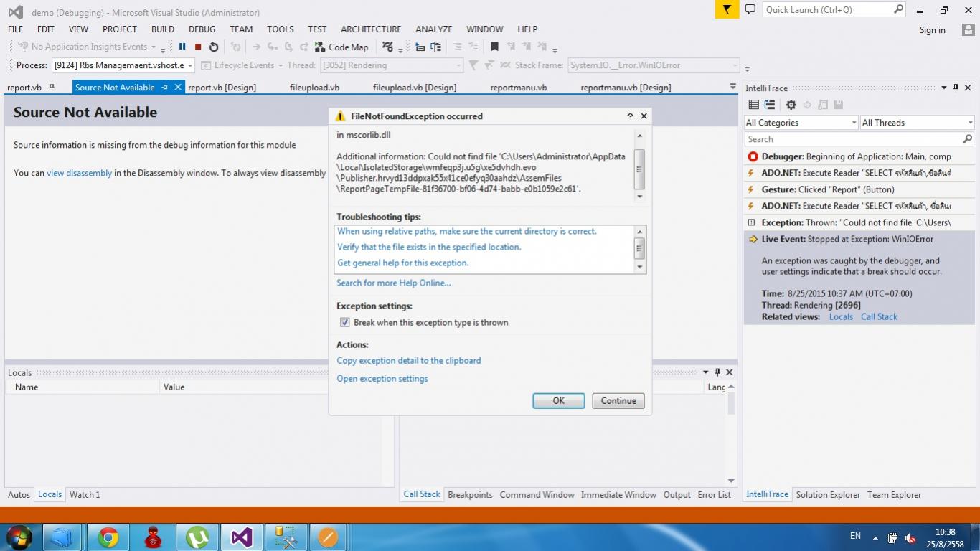Screen dimensions: 980x551
Task: Open Google Chrome from taskbar
Action: point(108,537)
